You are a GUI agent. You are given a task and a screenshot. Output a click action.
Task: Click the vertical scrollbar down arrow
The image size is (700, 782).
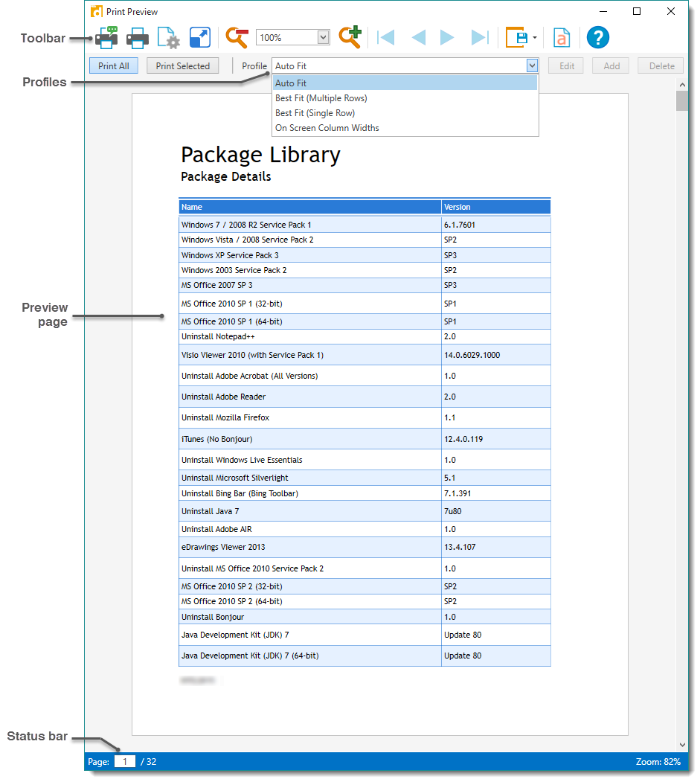pyautogui.click(x=682, y=744)
